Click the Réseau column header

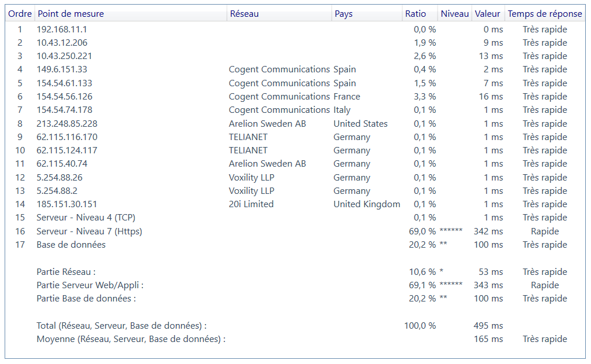pos(280,14)
